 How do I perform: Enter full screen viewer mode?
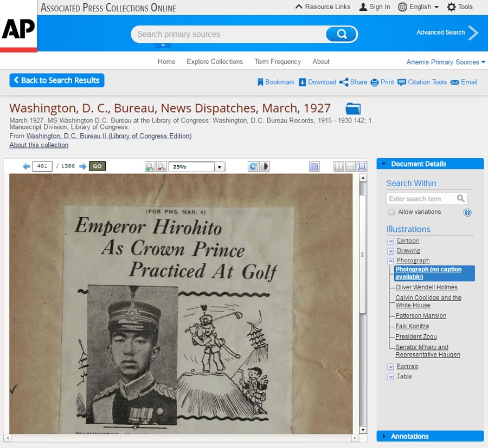coord(362,166)
